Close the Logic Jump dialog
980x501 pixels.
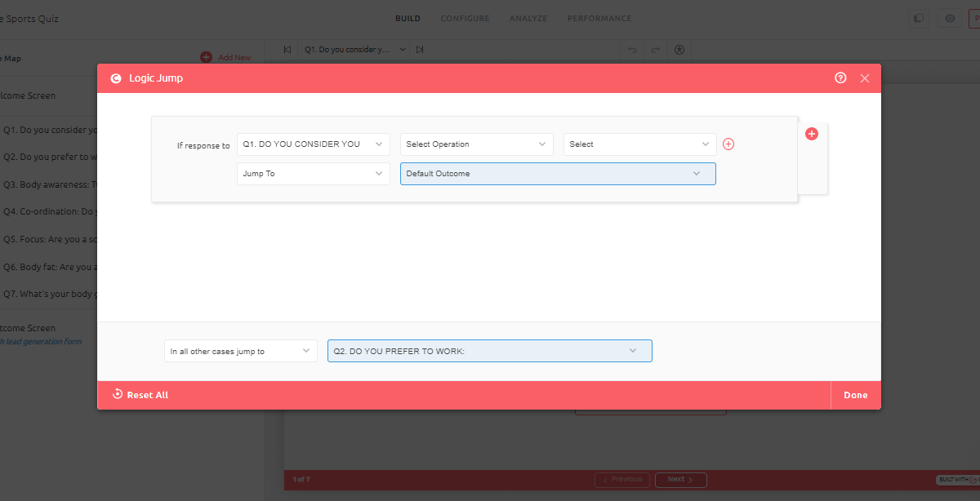click(x=865, y=78)
